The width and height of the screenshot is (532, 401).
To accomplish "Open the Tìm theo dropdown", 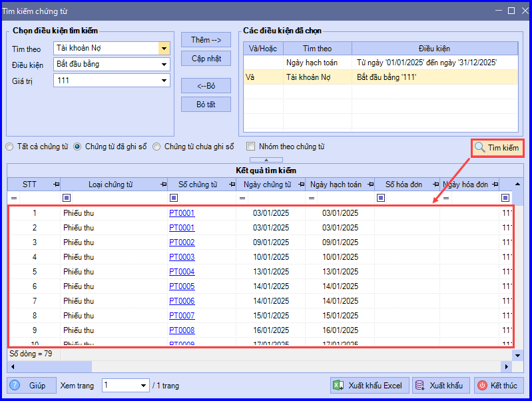I will 164,48.
